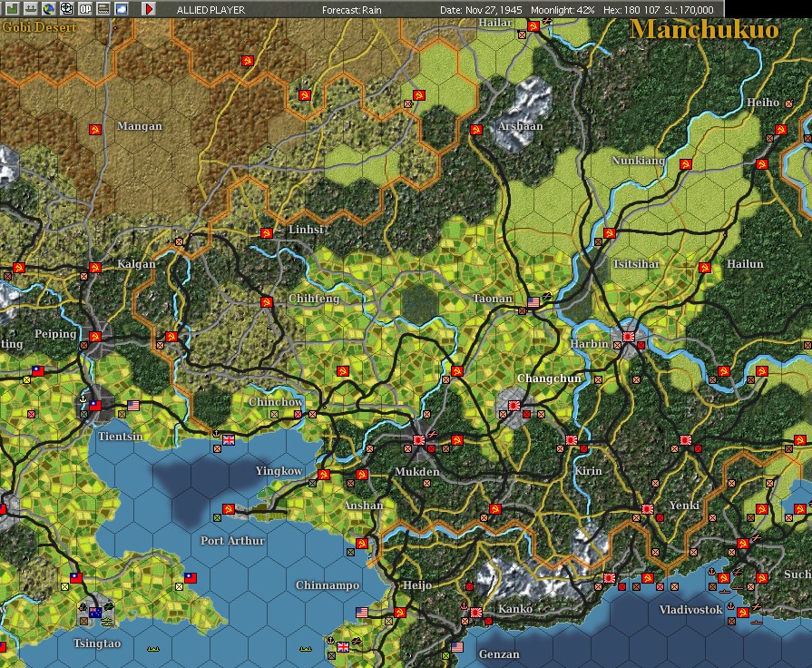
Task: Select the Soviet unit at Port Arthur
Action: [x=229, y=509]
